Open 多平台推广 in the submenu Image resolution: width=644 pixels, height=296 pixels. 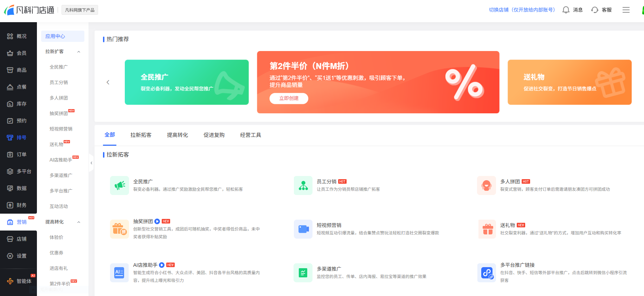pos(61,191)
